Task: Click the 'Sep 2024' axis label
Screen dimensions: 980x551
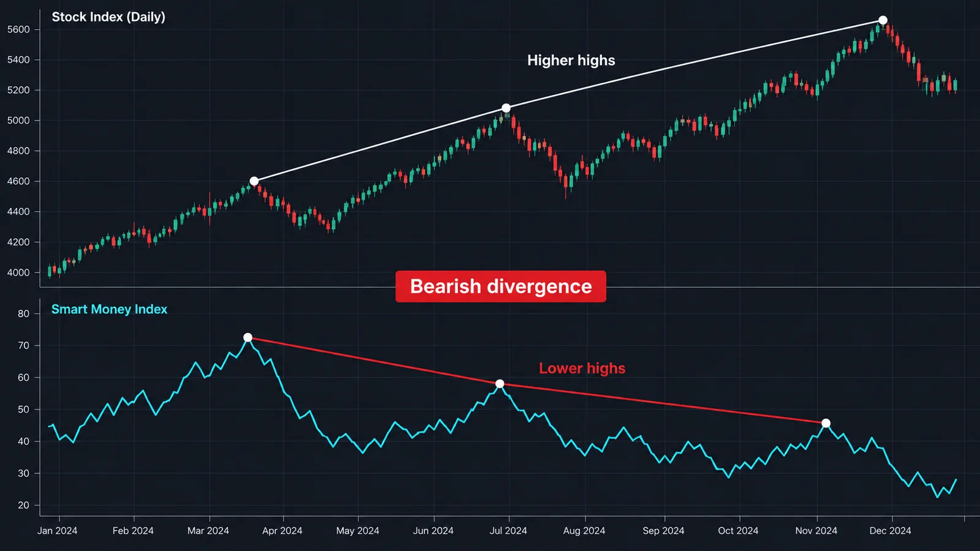Action: point(663,531)
